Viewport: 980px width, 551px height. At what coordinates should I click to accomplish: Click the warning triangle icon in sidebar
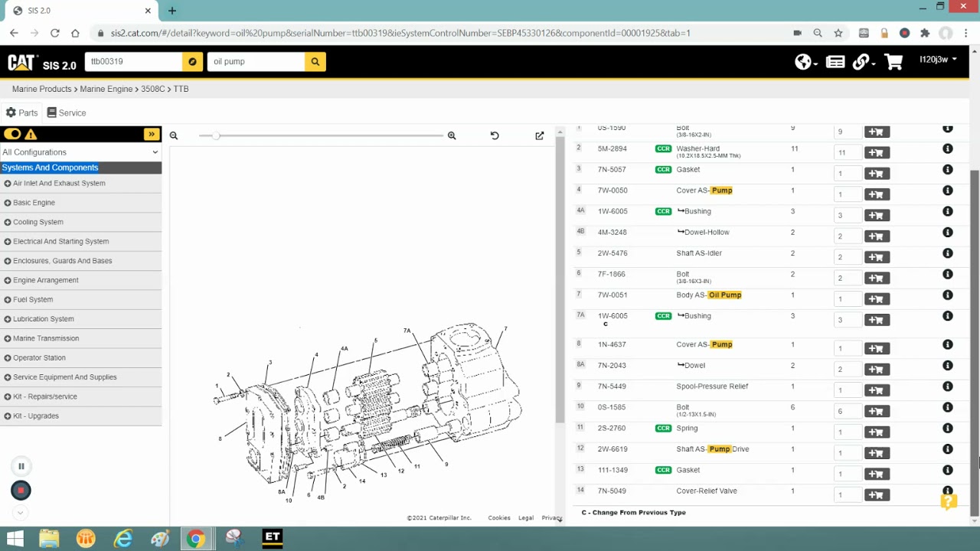(31, 135)
